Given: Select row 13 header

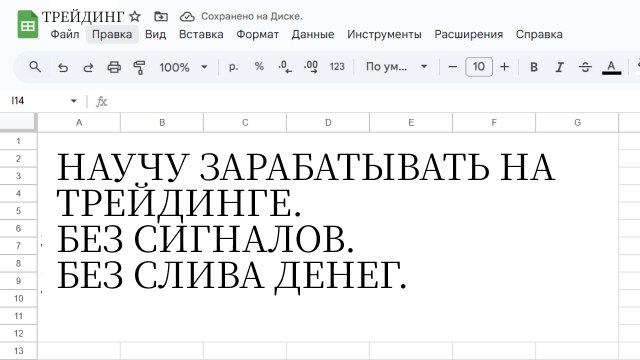Looking at the screenshot, I should pyautogui.click(x=18, y=351).
